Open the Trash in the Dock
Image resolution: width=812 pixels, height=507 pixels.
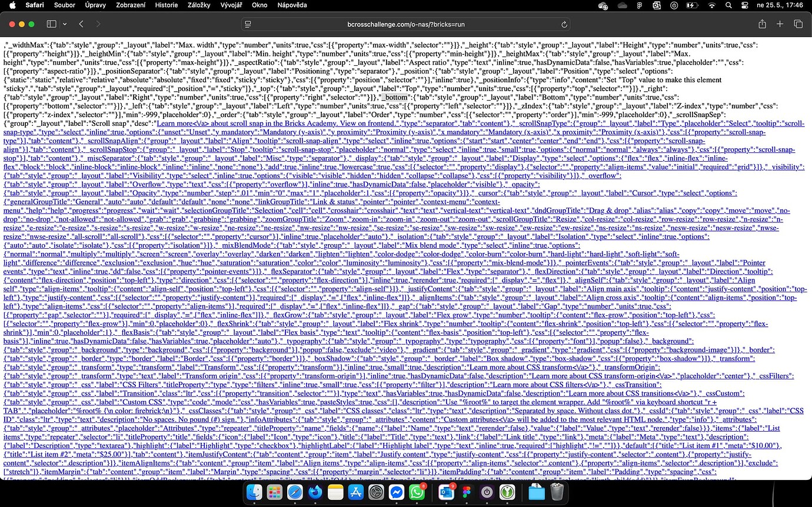[x=556, y=492]
